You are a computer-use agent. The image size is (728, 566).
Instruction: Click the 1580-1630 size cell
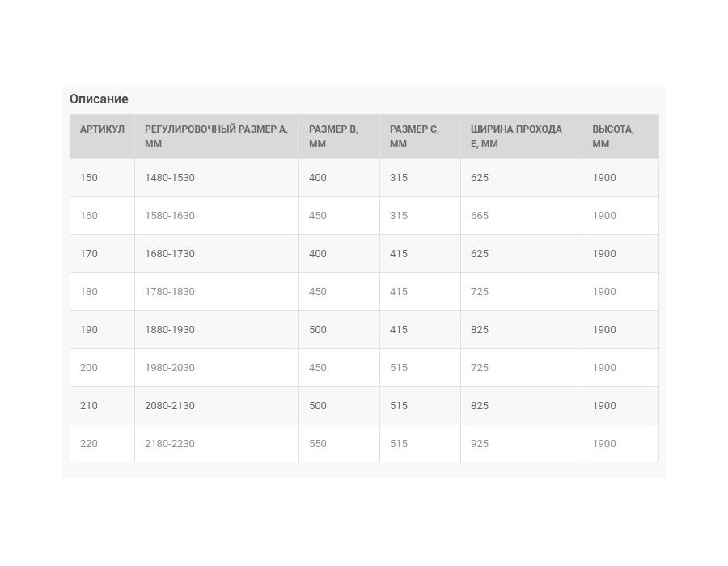[216, 216]
